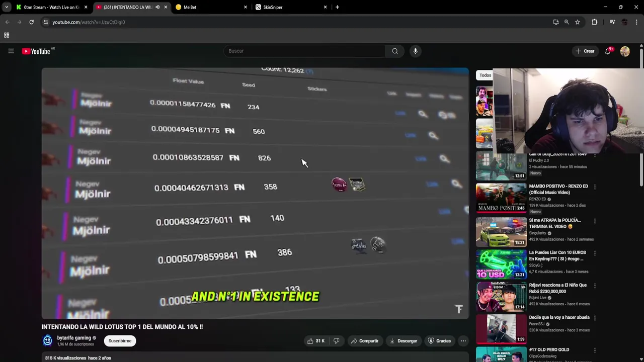Viewport: 644px width, 362px height.
Task: View site information icon in address bar
Action: [46, 22]
